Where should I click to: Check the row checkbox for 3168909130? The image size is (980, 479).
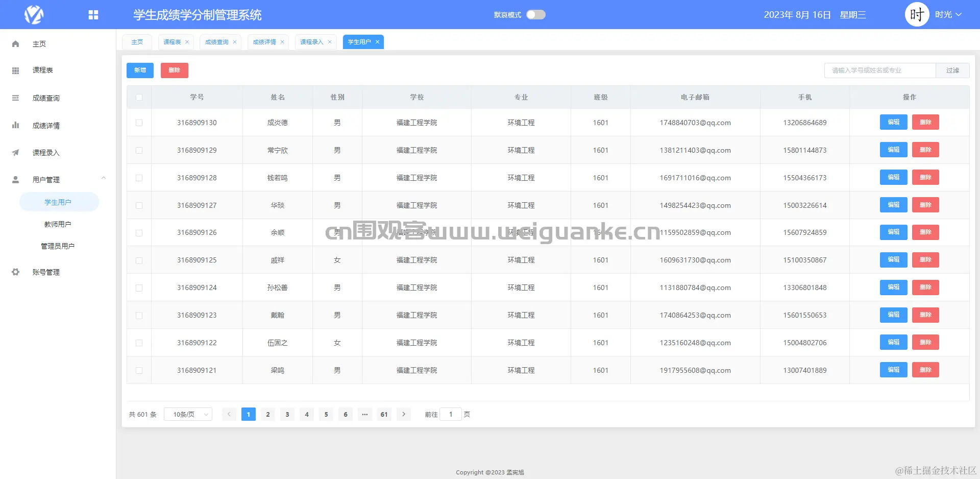(139, 123)
